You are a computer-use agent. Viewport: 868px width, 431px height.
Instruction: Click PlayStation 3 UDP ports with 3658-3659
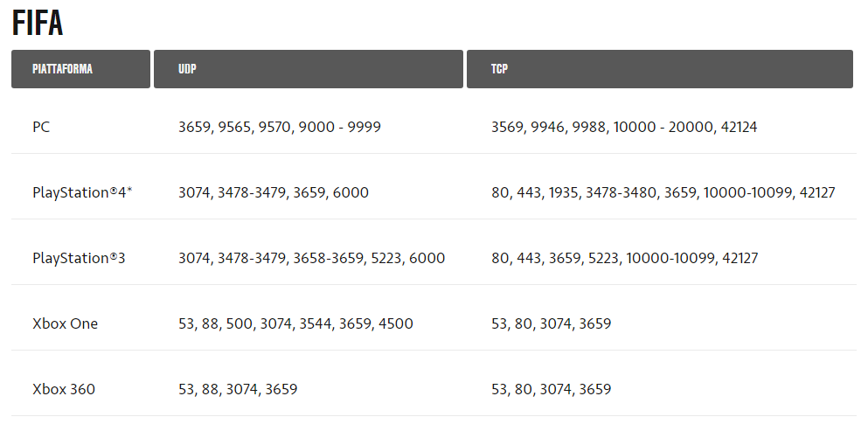tap(312, 258)
